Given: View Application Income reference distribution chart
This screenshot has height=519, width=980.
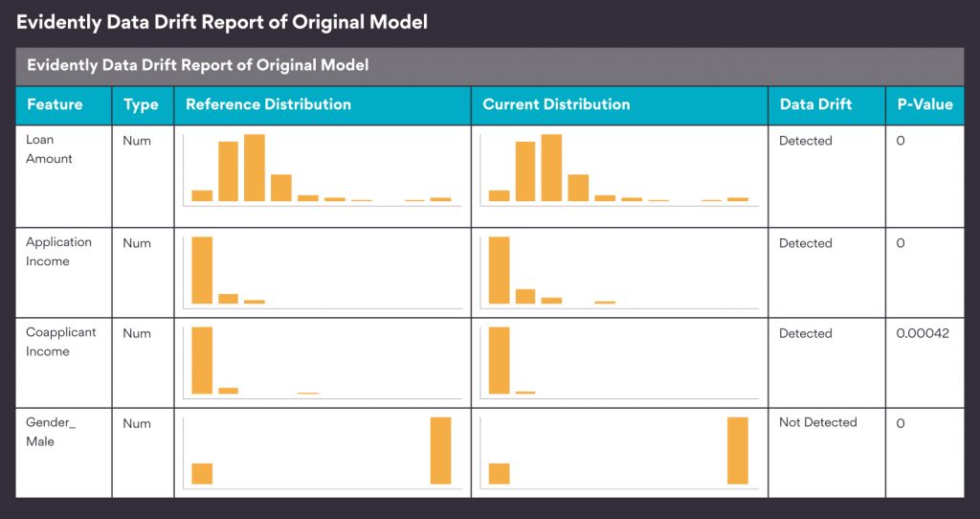Looking at the screenshot, I should click(323, 272).
